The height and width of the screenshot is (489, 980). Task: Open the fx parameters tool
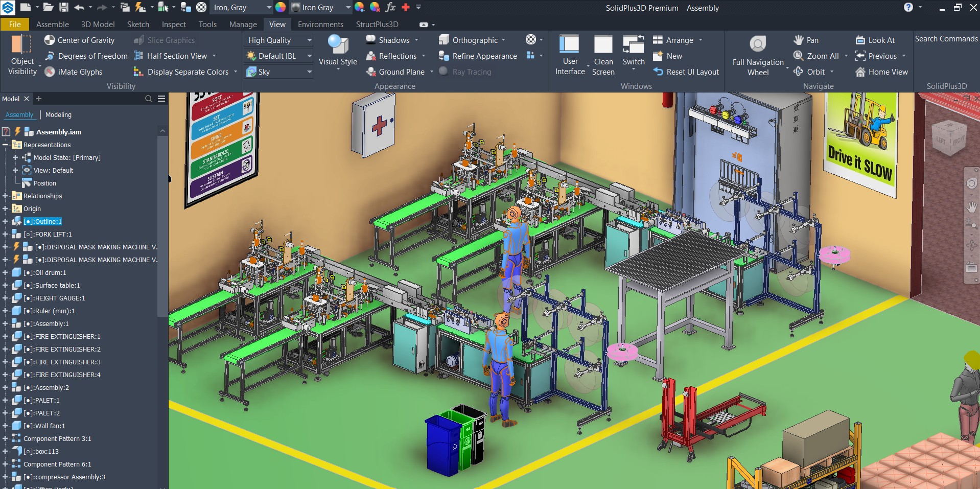[x=390, y=7]
